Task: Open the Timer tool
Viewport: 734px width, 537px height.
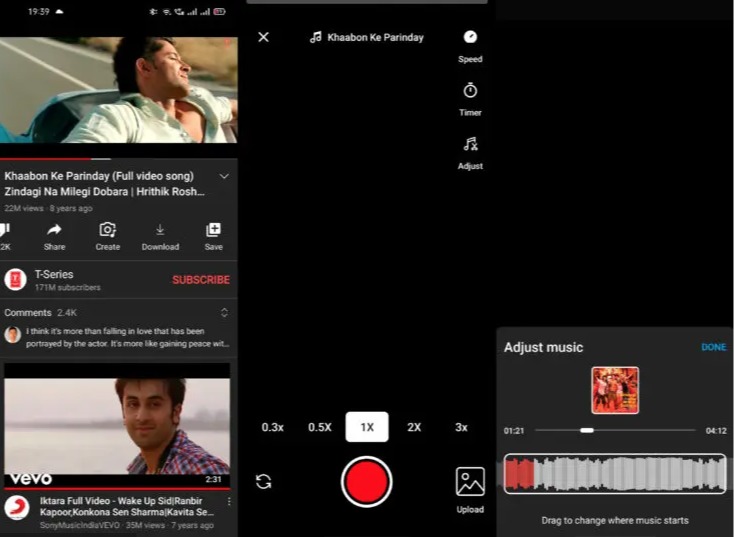Action: [470, 90]
